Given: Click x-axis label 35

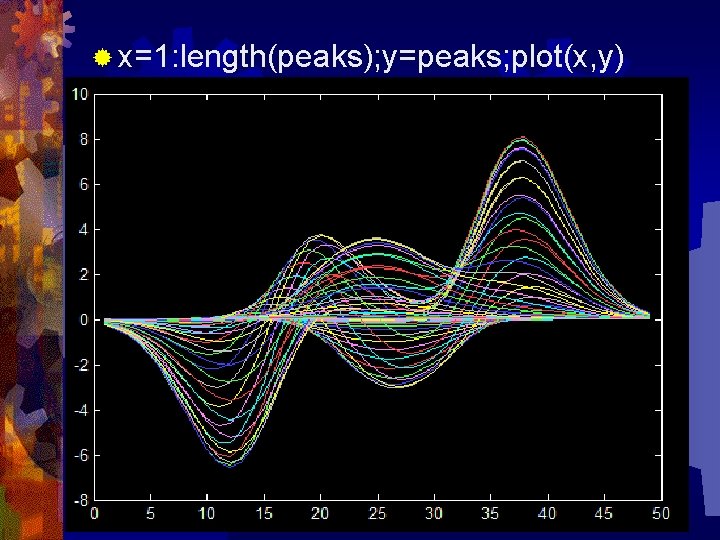Looking at the screenshot, I should tap(490, 513).
